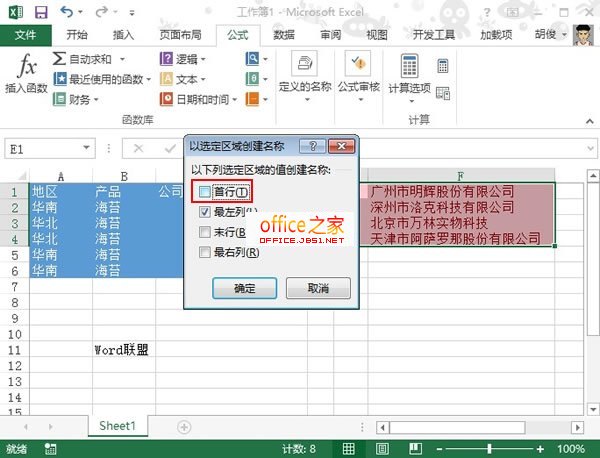The image size is (600, 458).
Task: Click the Undo arrow icon
Action: click(67, 12)
